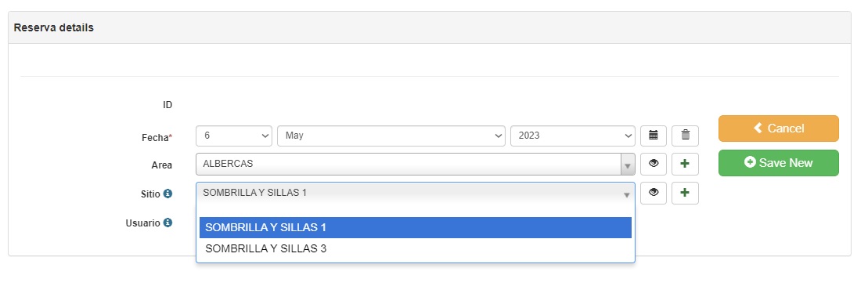Show info tooltip next to Sitio label

coord(167,194)
